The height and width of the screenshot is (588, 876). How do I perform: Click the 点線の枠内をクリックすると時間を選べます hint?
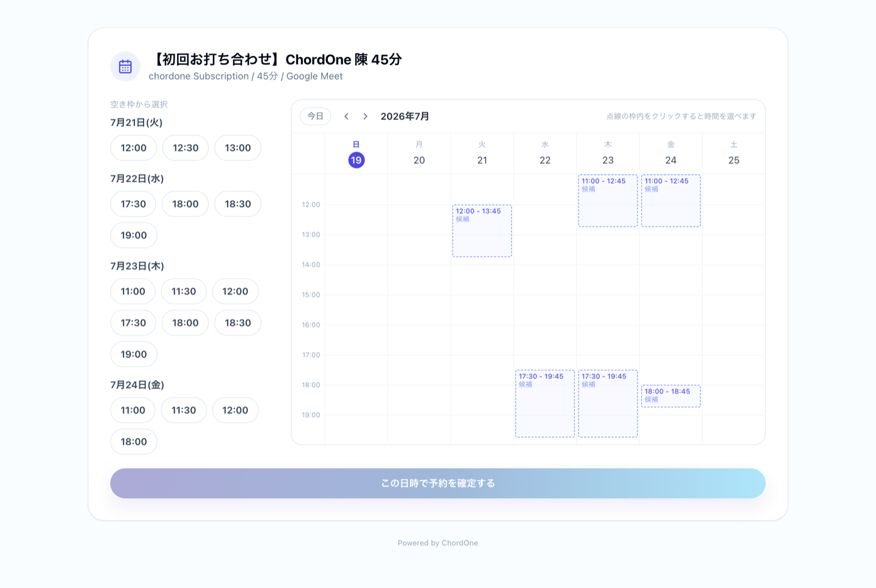tap(681, 116)
